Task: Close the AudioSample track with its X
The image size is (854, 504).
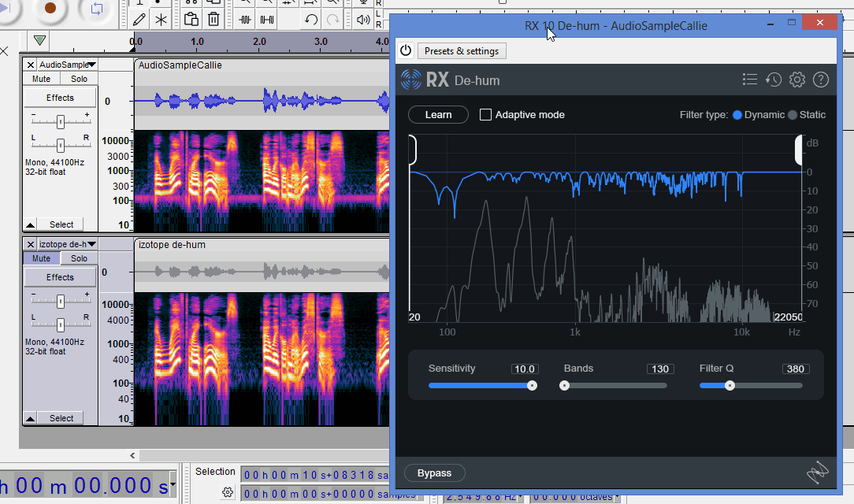Action: click(x=31, y=65)
